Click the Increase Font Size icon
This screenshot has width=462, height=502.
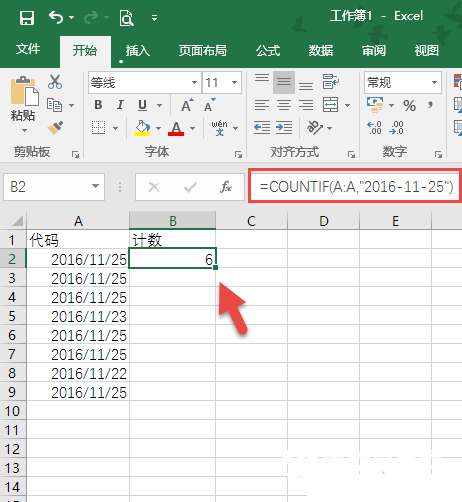click(x=187, y=105)
